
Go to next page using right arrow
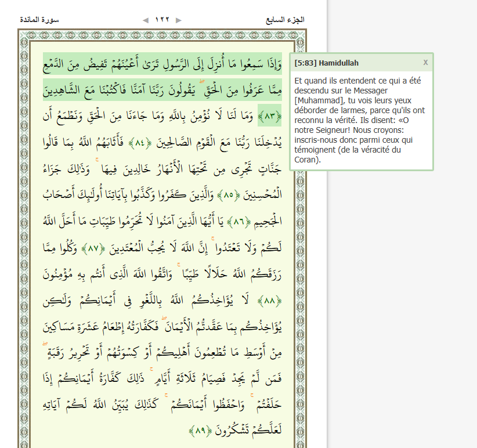click(x=179, y=20)
